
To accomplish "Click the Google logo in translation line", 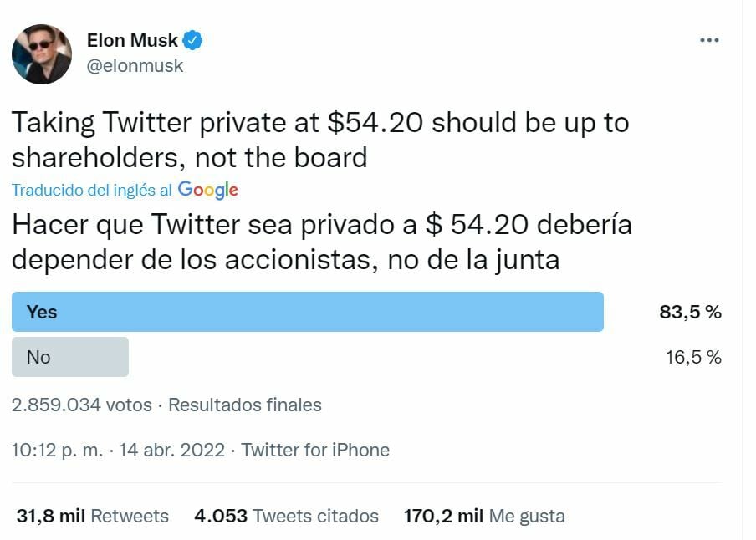I will 208,190.
